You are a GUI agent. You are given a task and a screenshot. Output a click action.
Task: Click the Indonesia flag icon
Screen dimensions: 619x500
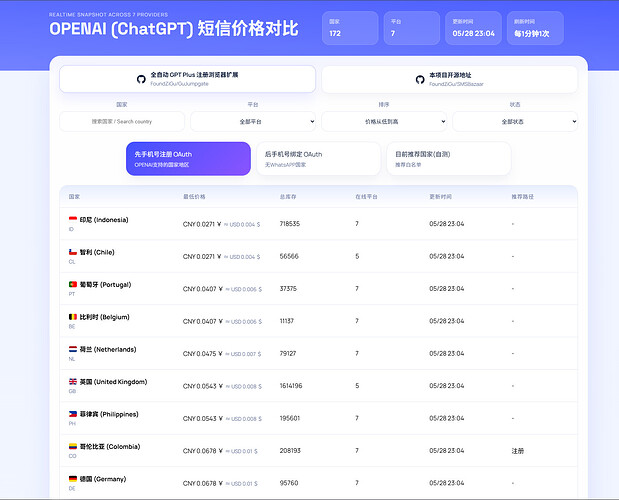pyautogui.click(x=73, y=219)
